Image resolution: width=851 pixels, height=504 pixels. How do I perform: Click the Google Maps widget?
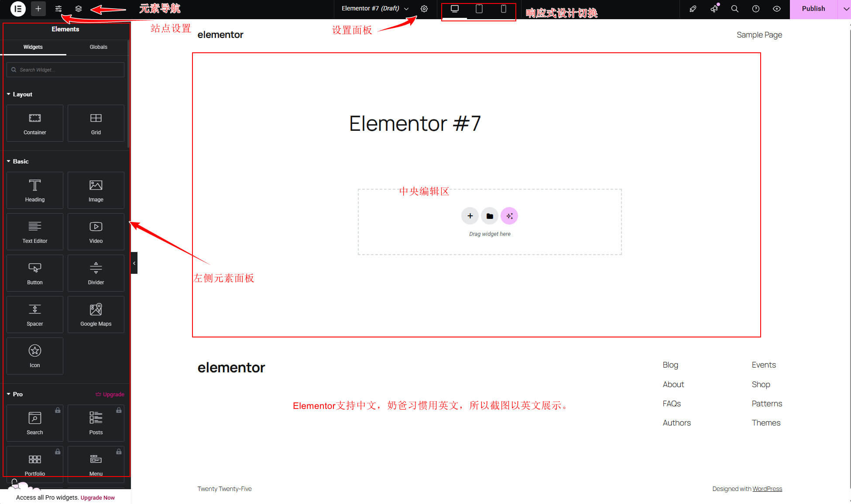coord(96,315)
